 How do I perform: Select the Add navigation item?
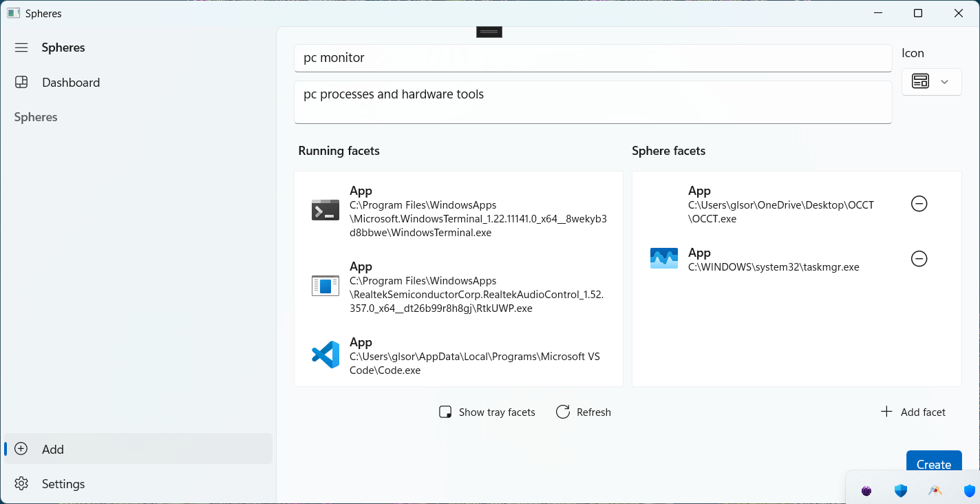click(x=138, y=449)
